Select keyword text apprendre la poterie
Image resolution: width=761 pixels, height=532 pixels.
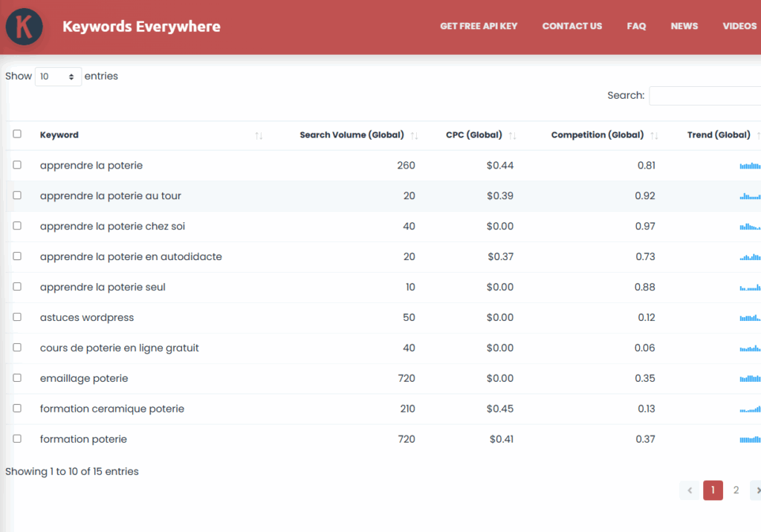91,166
